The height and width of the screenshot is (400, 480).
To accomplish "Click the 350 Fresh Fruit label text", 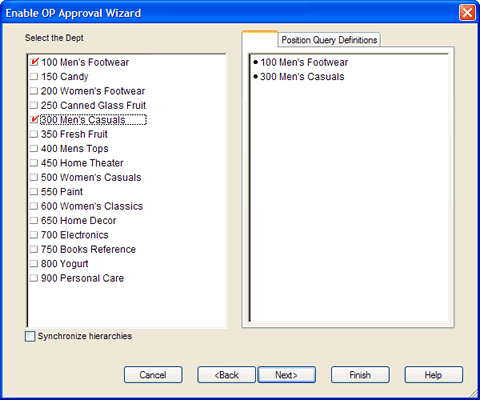I will (x=74, y=134).
